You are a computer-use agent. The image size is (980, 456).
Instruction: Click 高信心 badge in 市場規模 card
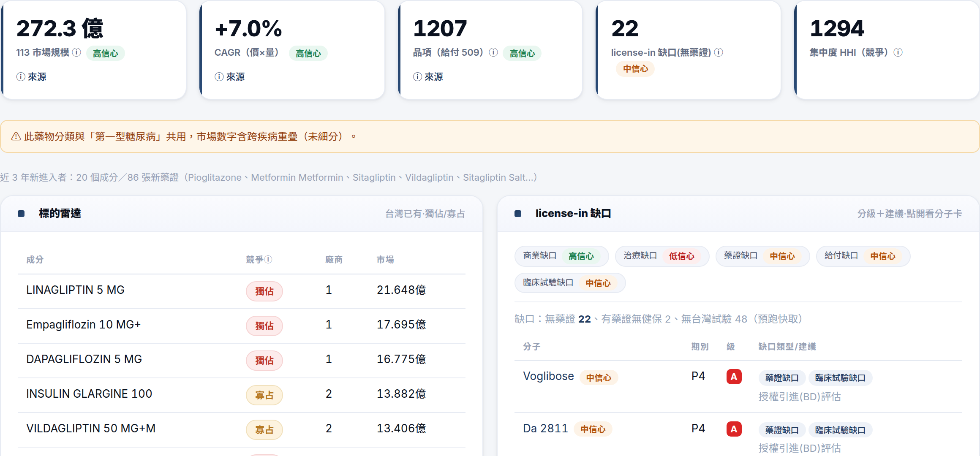[106, 53]
